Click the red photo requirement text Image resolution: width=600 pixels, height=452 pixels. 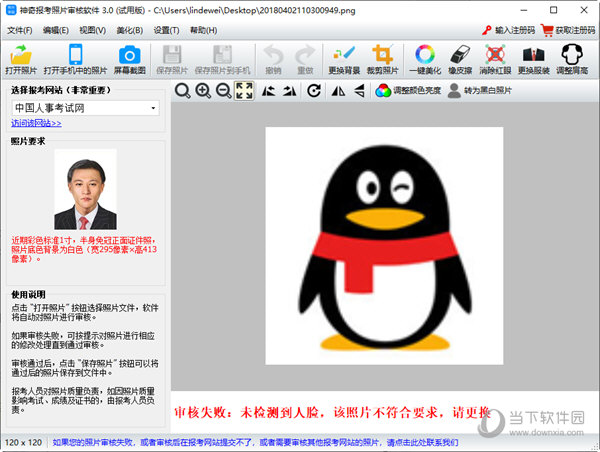(84, 250)
